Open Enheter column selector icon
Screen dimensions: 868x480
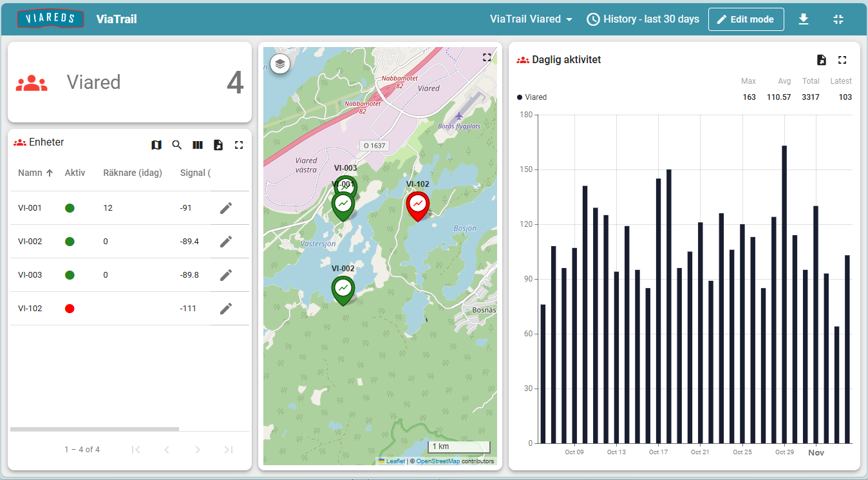(198, 145)
